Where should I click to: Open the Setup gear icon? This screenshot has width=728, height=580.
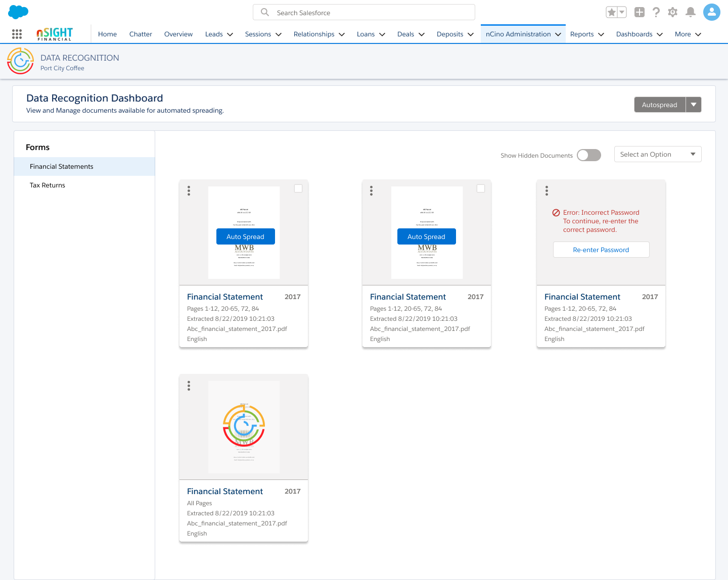672,12
